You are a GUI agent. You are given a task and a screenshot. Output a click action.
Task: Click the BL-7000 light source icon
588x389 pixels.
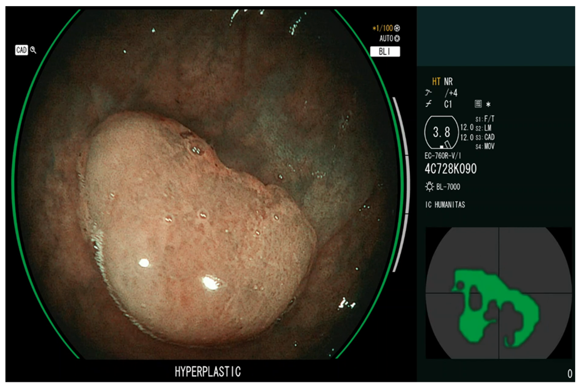click(x=429, y=187)
